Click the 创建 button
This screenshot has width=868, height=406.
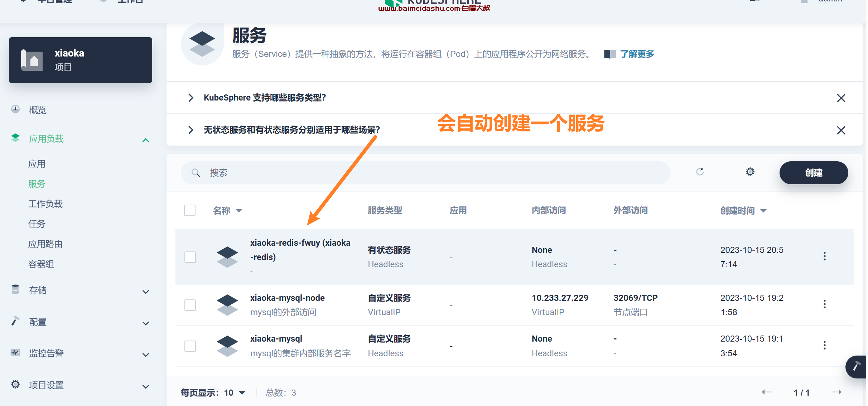814,173
